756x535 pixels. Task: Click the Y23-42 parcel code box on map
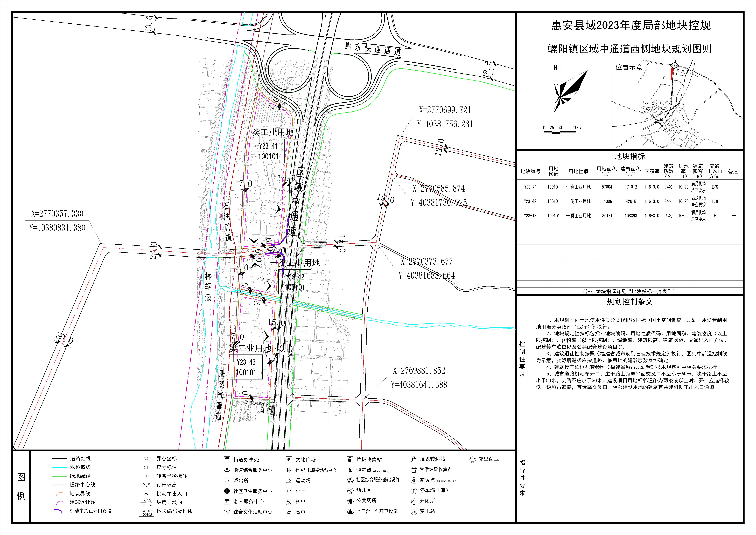point(295,282)
